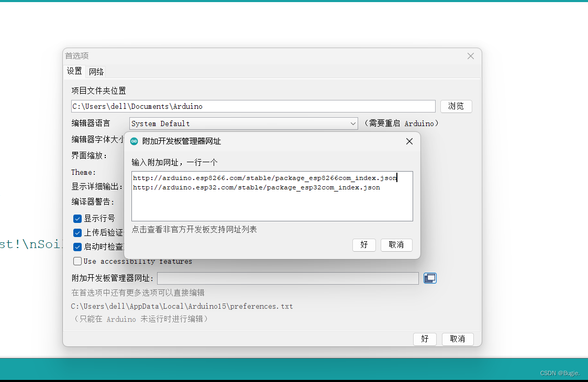Click the 项目文件夹位置 path field

click(253, 106)
